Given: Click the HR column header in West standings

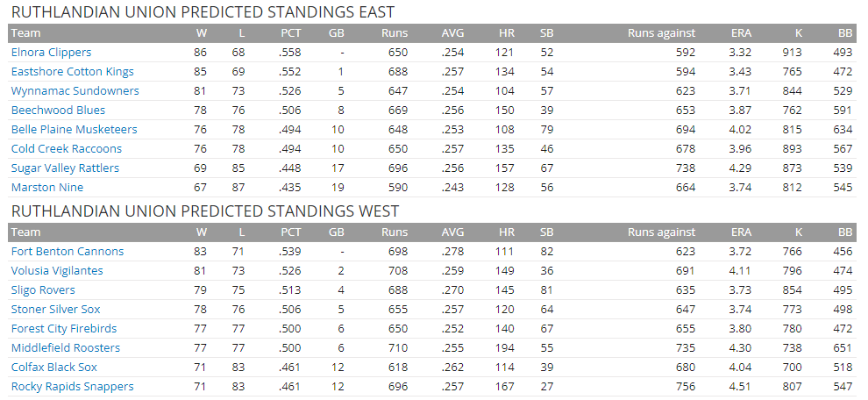Looking at the screenshot, I should click(x=506, y=232).
